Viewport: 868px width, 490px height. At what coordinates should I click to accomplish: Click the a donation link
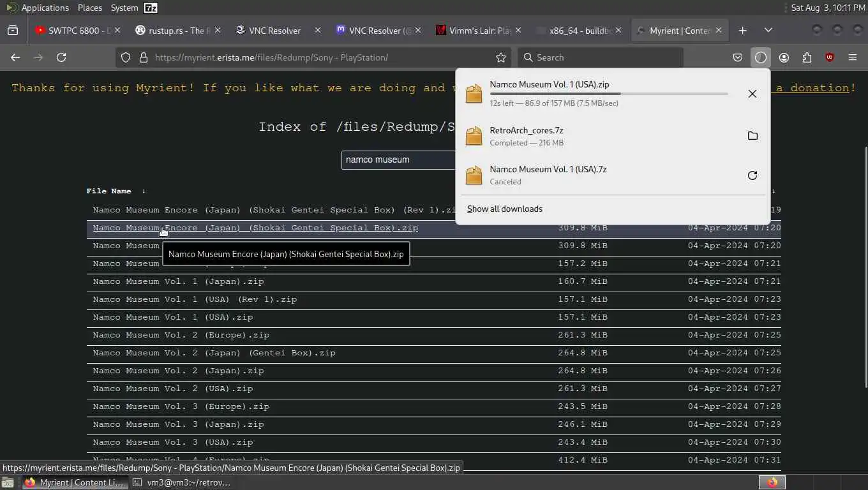812,88
